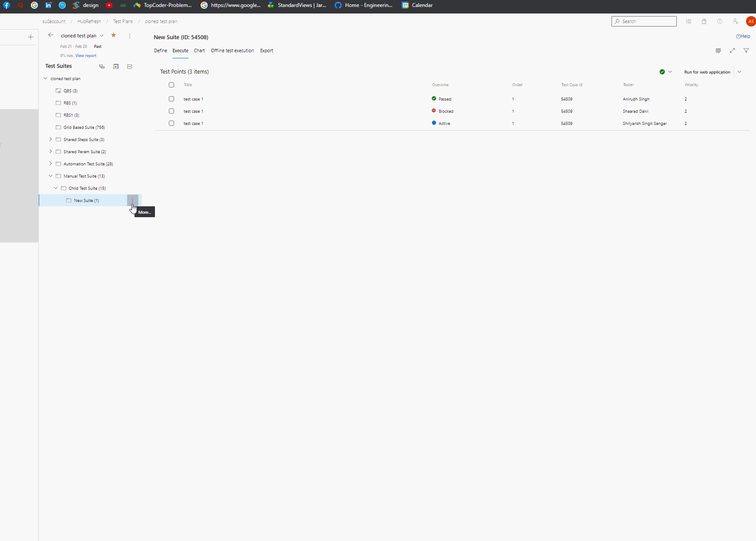Open the run options dropdown arrow
Screen dimensions: 756x541
pyautogui.click(x=739, y=72)
